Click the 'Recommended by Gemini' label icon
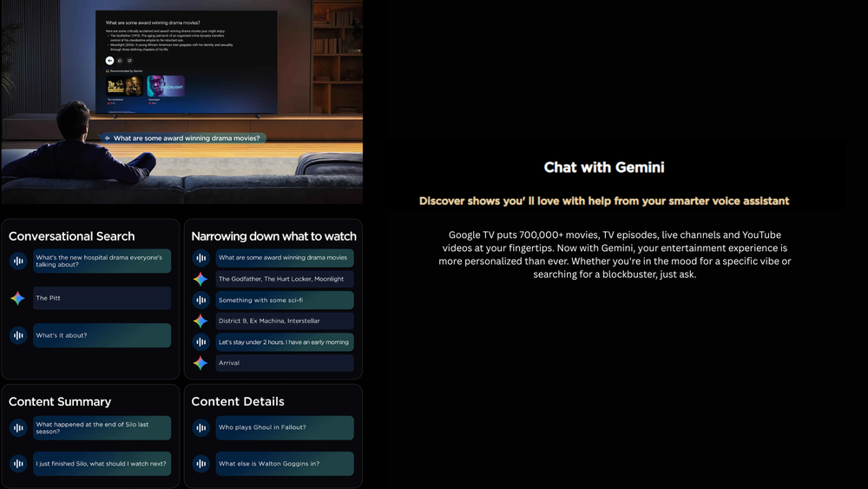 108,71
